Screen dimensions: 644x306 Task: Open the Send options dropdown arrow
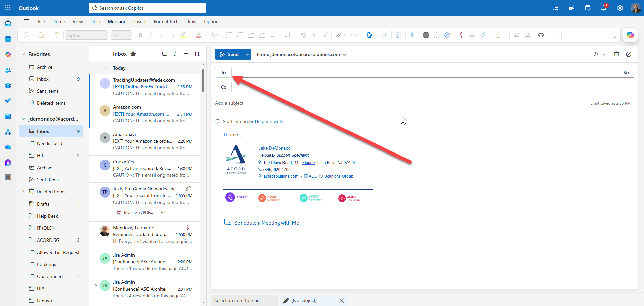247,54
